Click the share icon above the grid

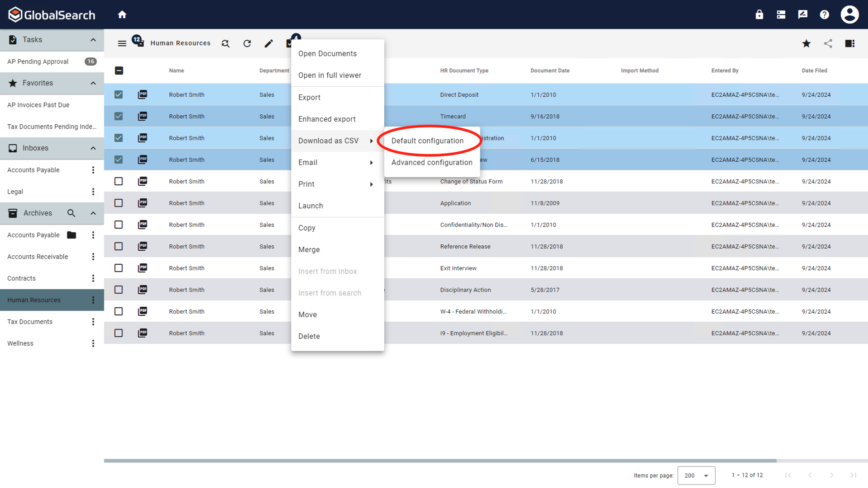(x=828, y=43)
